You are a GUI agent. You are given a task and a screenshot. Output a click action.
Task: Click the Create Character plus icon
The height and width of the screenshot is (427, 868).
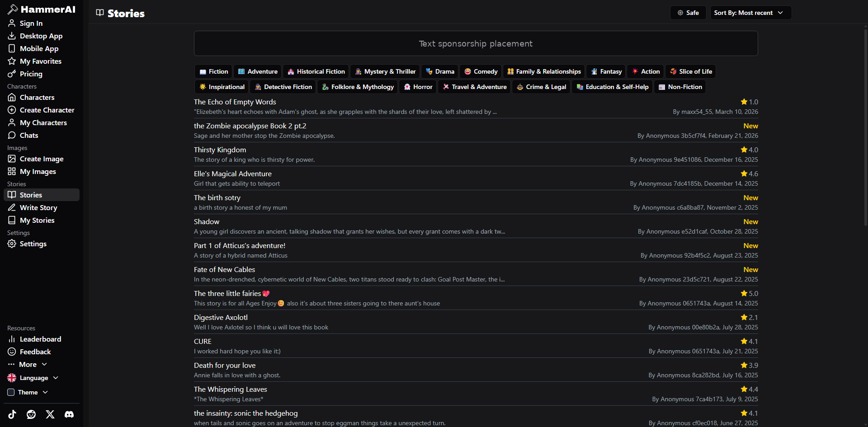(12, 110)
